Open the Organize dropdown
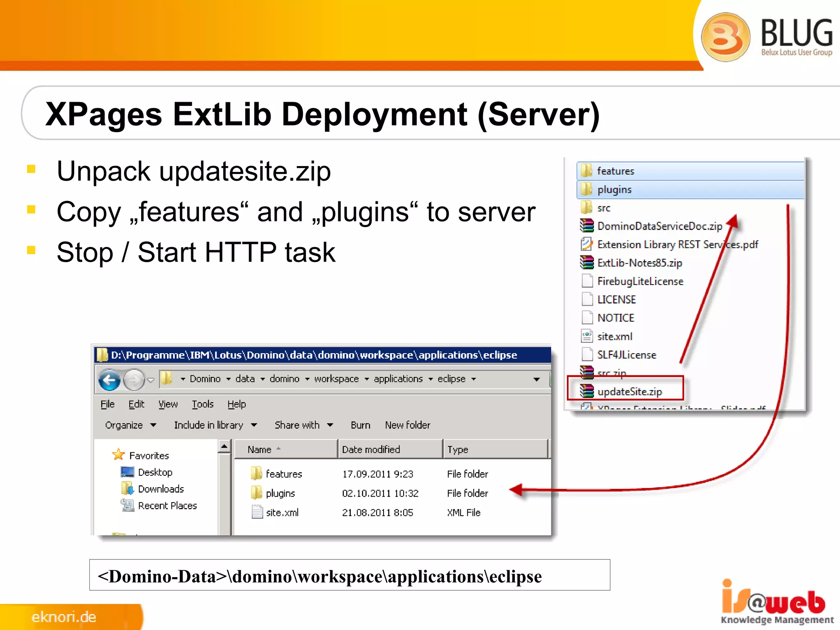 coord(131,425)
